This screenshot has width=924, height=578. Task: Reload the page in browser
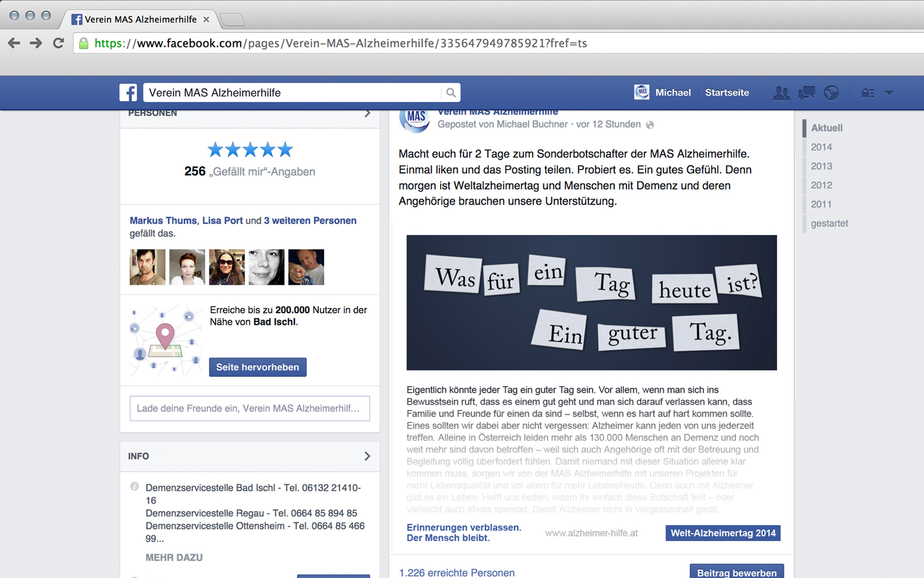click(x=58, y=43)
